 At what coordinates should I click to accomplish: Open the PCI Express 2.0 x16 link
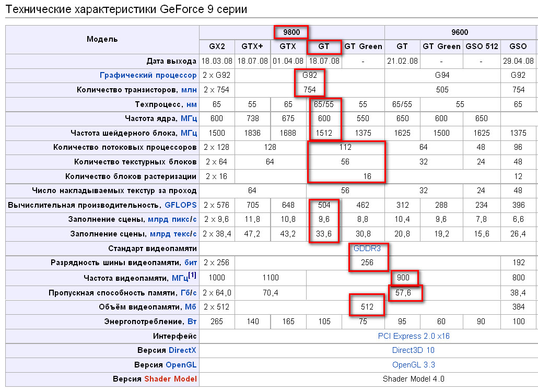tap(414, 336)
